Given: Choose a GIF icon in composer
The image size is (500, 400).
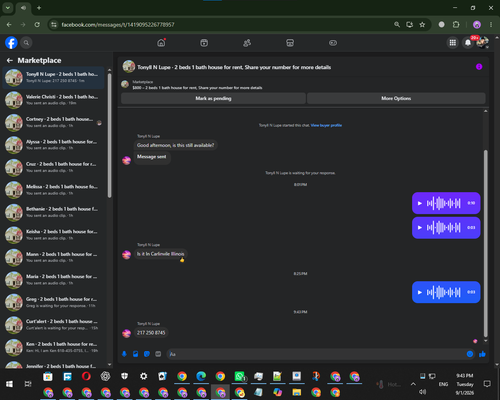Looking at the screenshot, I should tap(158, 354).
